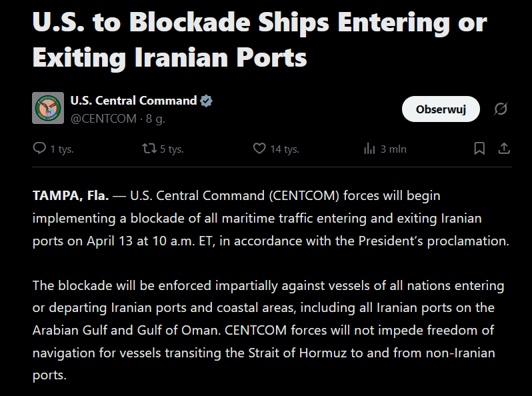
Task: Click the "8 g." post timestamp
Action: tap(155, 119)
